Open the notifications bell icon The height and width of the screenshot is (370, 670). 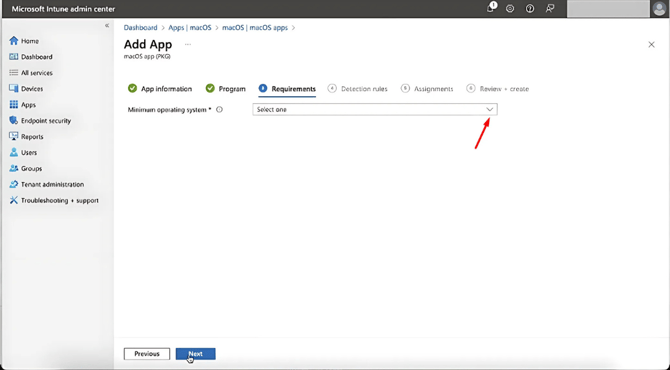point(491,8)
